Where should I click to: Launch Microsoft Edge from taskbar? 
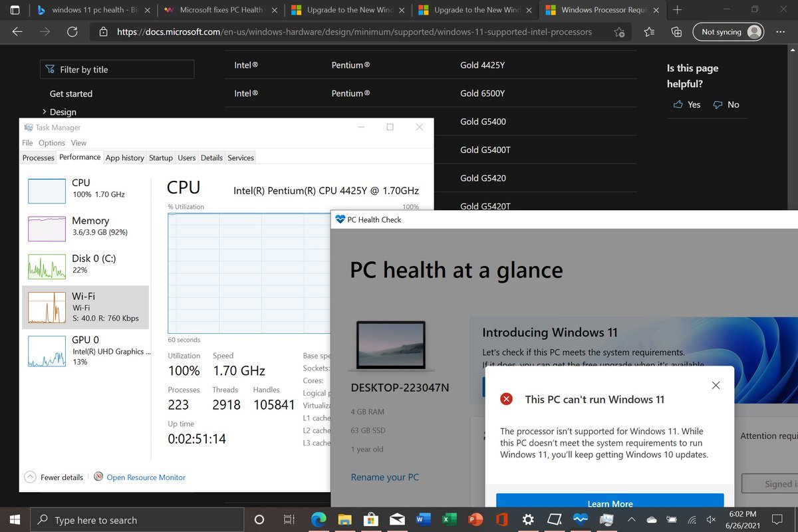point(319,519)
